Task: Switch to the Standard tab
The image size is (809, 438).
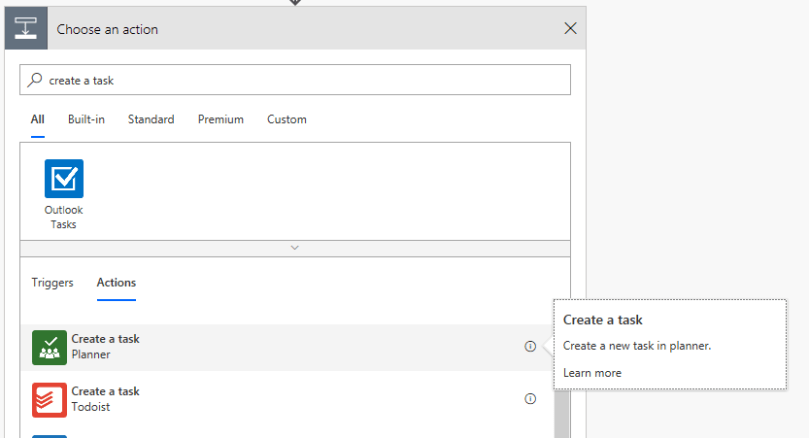Action: (151, 120)
